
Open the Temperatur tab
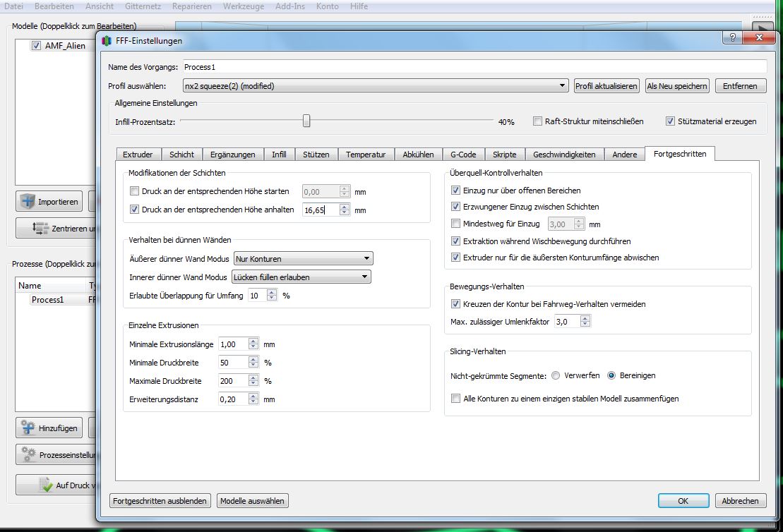tap(366, 155)
